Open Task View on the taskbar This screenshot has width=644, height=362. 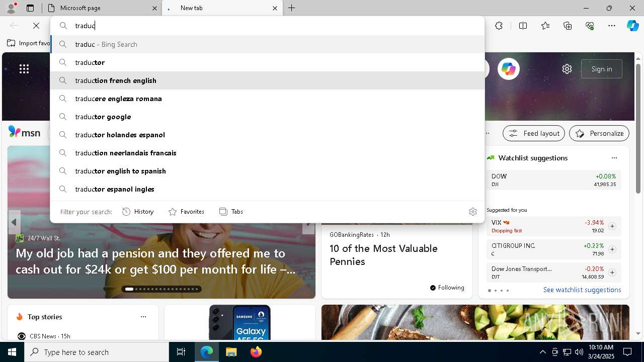click(181, 352)
